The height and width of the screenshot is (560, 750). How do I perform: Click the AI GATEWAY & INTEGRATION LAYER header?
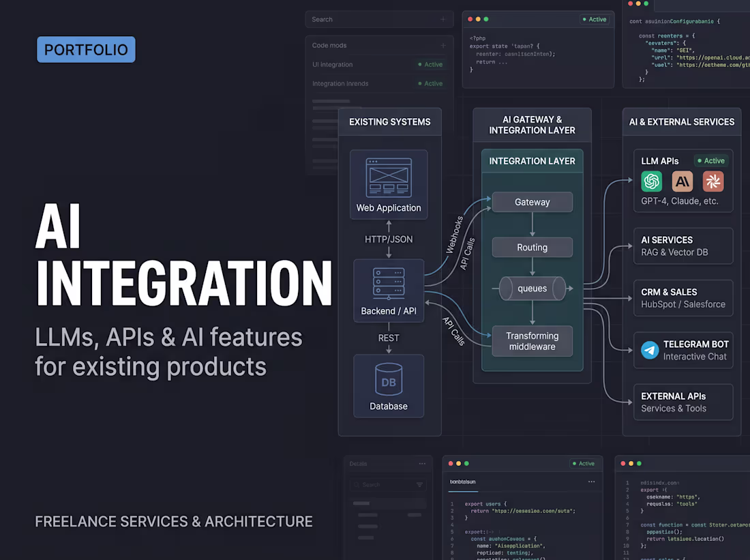coord(532,125)
